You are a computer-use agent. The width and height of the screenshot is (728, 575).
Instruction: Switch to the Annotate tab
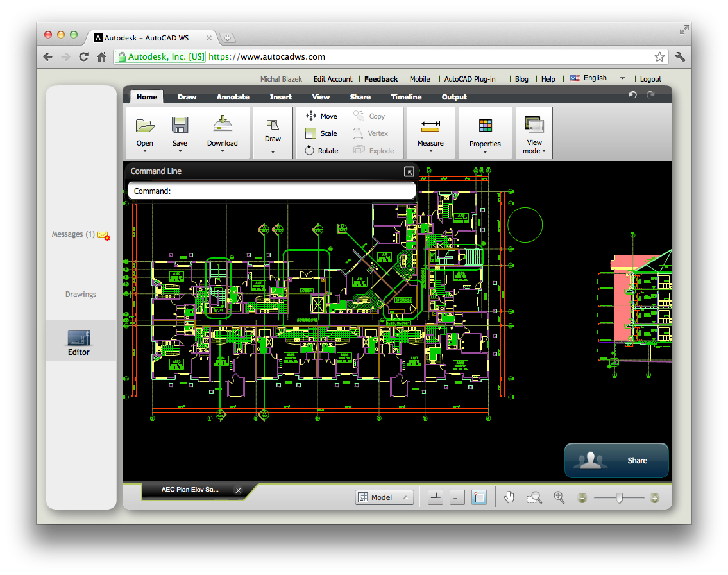(x=233, y=97)
